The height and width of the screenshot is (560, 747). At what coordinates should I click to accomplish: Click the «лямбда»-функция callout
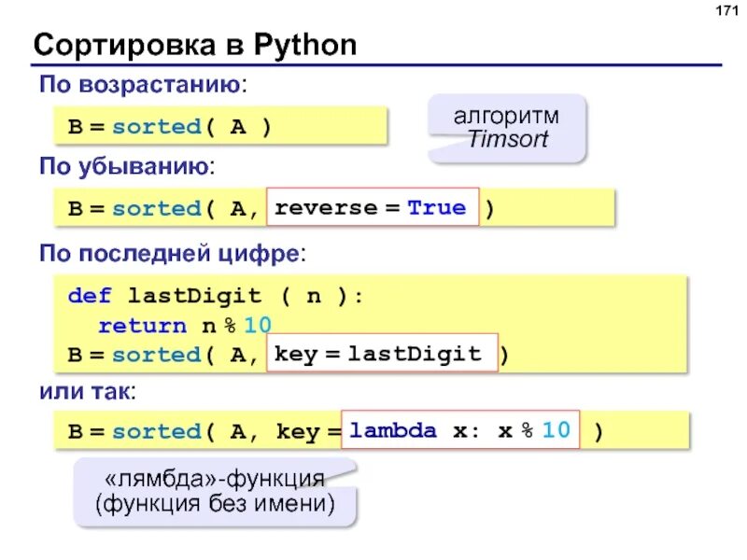click(x=215, y=493)
